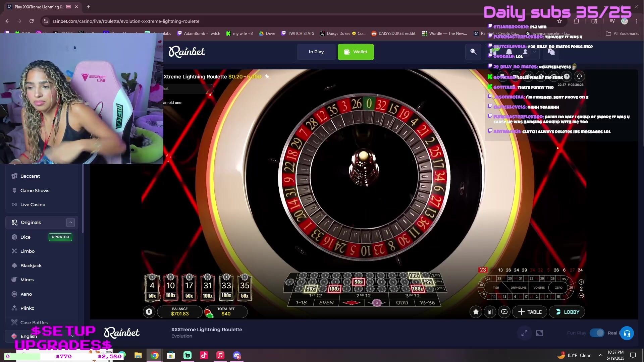Image resolution: width=644 pixels, height=362 pixels.
Task: Add another table with +TABLE
Action: tap(530, 312)
